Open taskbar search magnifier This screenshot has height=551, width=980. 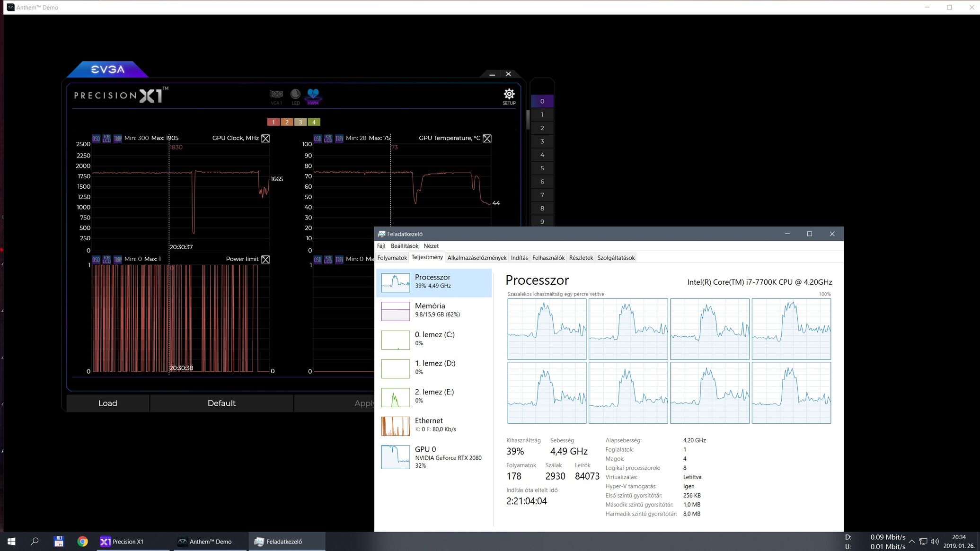pos(35,542)
